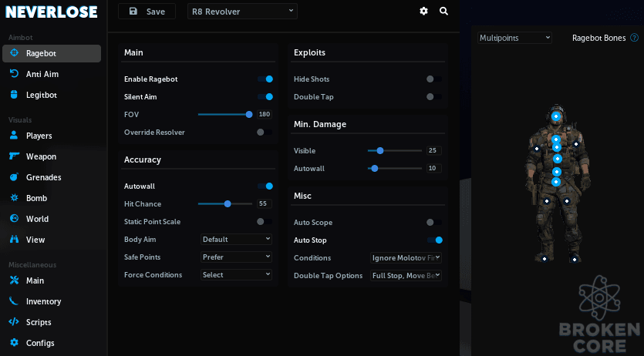
Task: Open Scripts page label
Action: coord(39,322)
